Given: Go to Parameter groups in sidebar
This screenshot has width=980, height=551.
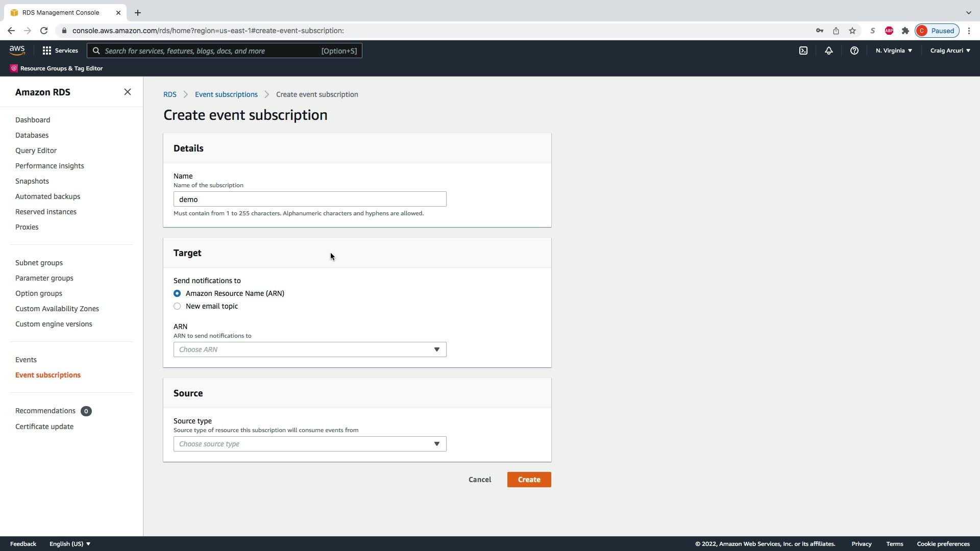Looking at the screenshot, I should [44, 278].
